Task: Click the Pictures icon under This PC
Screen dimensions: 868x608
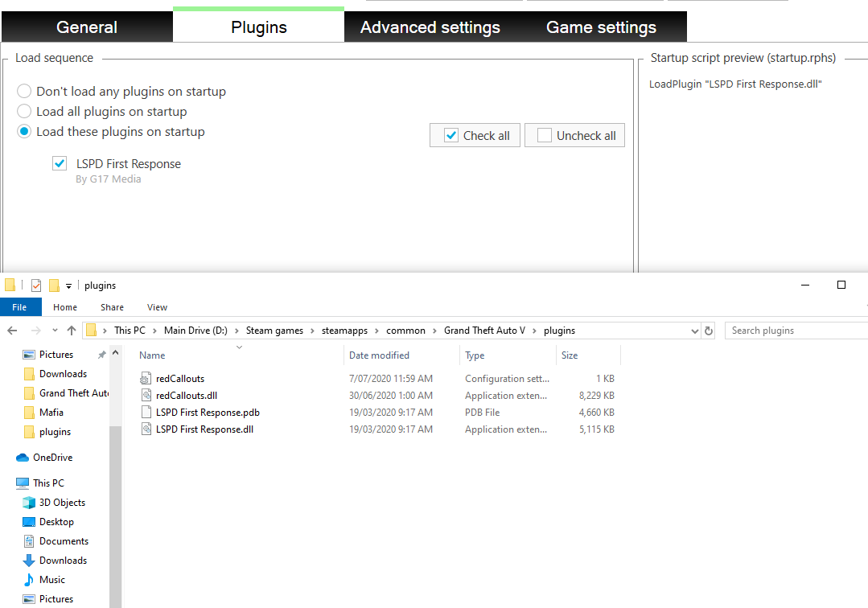Action: [29, 599]
